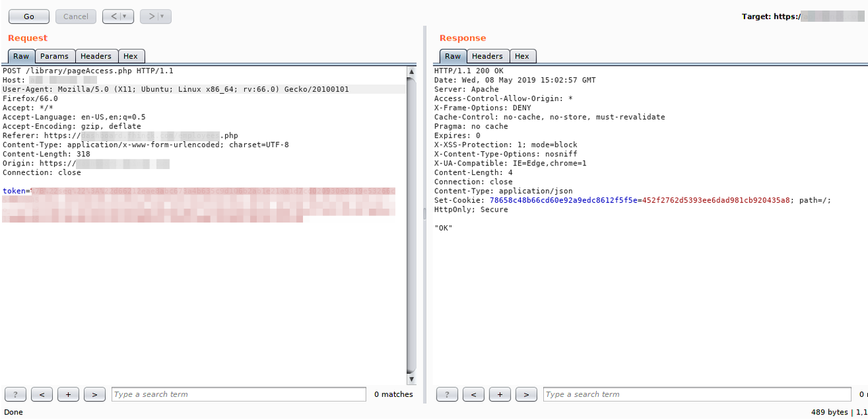Focus the response search term field
This screenshot has height=420, width=868.
coord(697,394)
